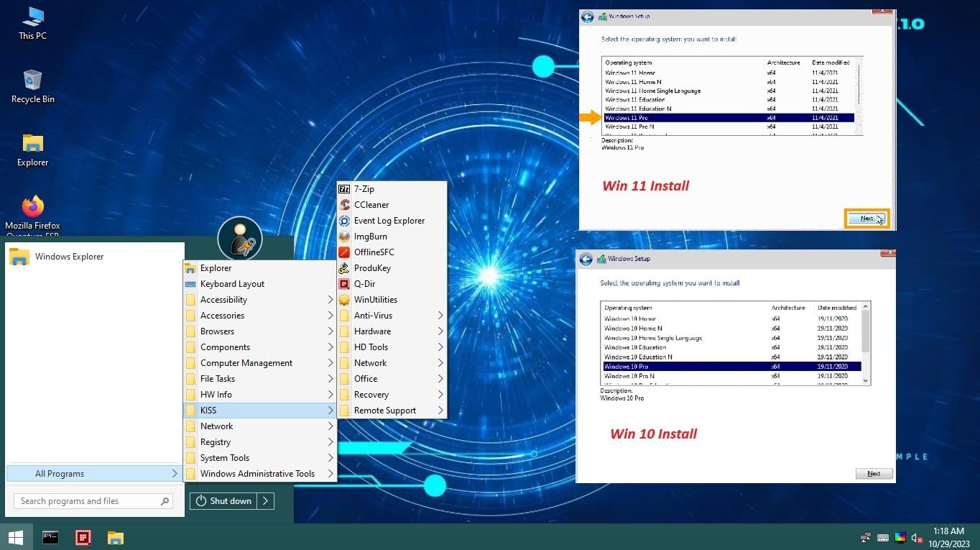Open the command prompt taskbar icon
This screenshot has width=980, height=550.
[50, 537]
